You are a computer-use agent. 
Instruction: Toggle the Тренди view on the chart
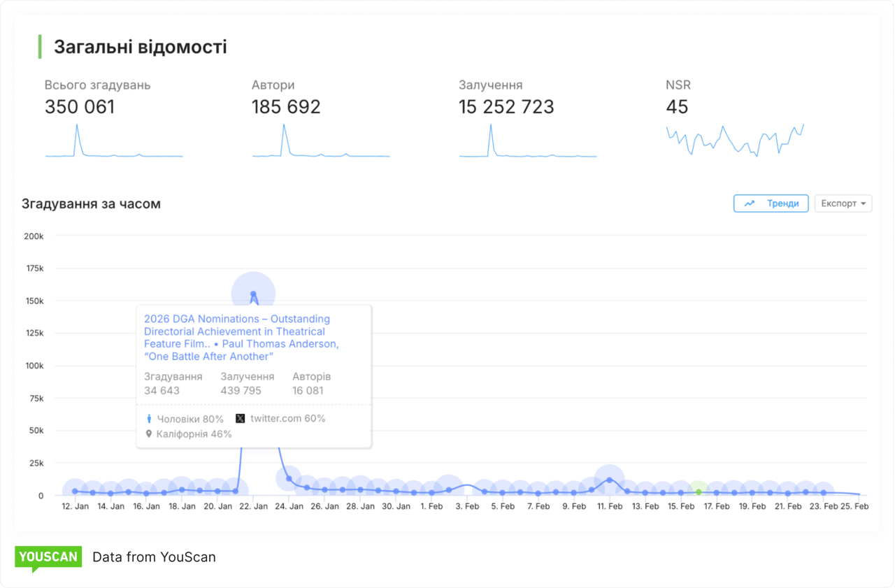tap(771, 203)
